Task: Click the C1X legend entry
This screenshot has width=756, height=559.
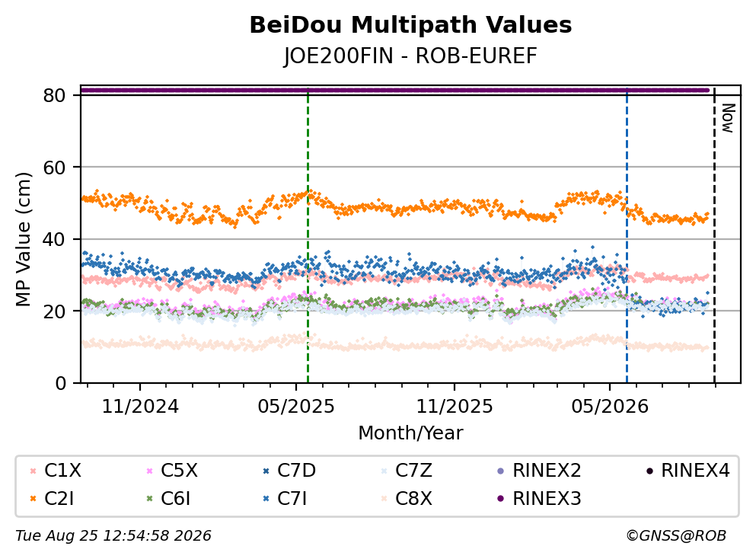Action: pyautogui.click(x=56, y=470)
